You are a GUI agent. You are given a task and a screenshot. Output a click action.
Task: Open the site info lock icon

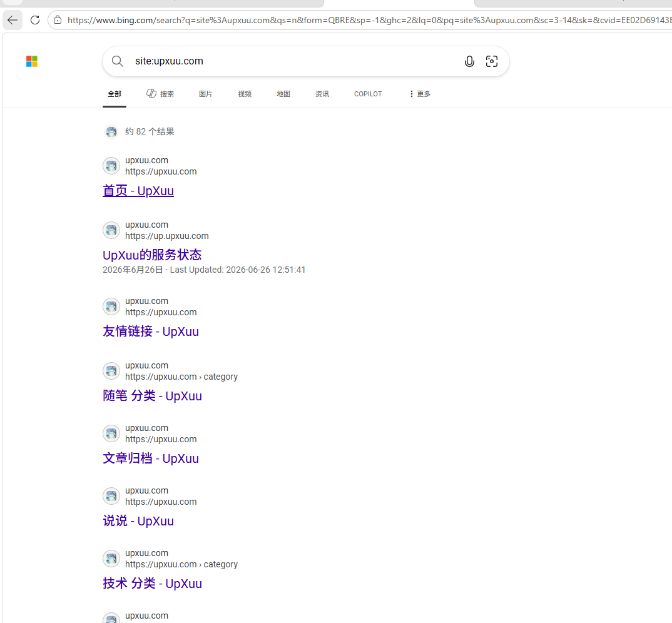(x=58, y=20)
